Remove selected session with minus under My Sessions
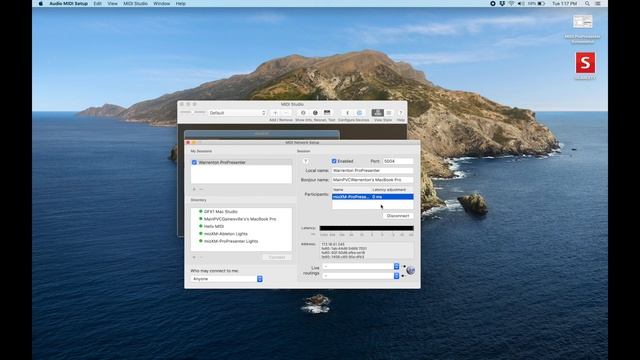 [201, 189]
